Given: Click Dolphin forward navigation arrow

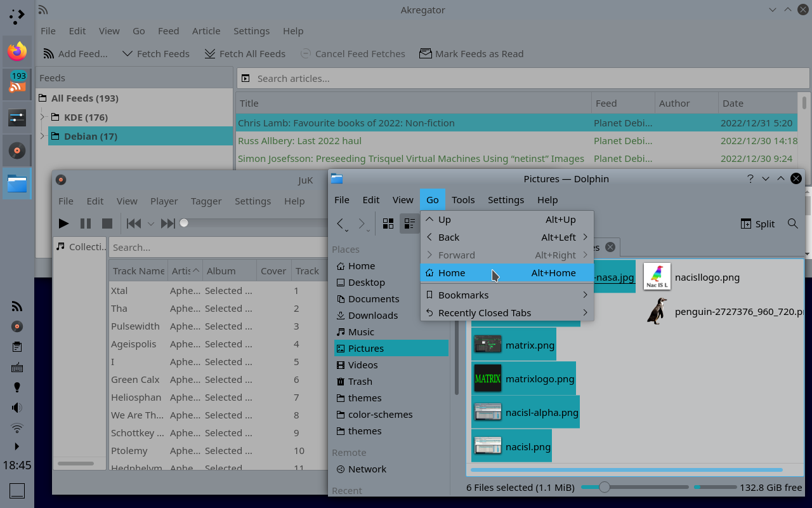Looking at the screenshot, I should [x=362, y=224].
